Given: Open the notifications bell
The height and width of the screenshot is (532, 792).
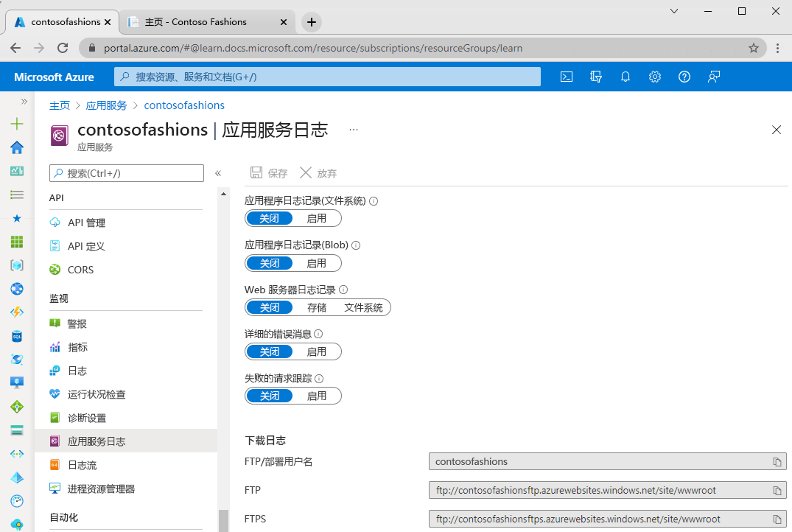Looking at the screenshot, I should [x=625, y=77].
